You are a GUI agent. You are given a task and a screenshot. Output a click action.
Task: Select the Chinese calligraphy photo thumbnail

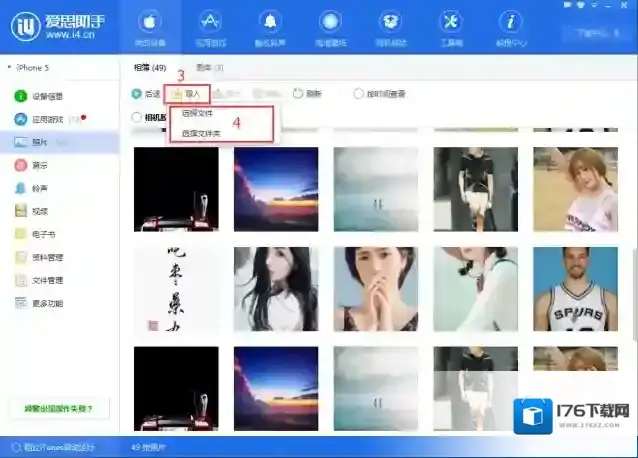tap(176, 289)
